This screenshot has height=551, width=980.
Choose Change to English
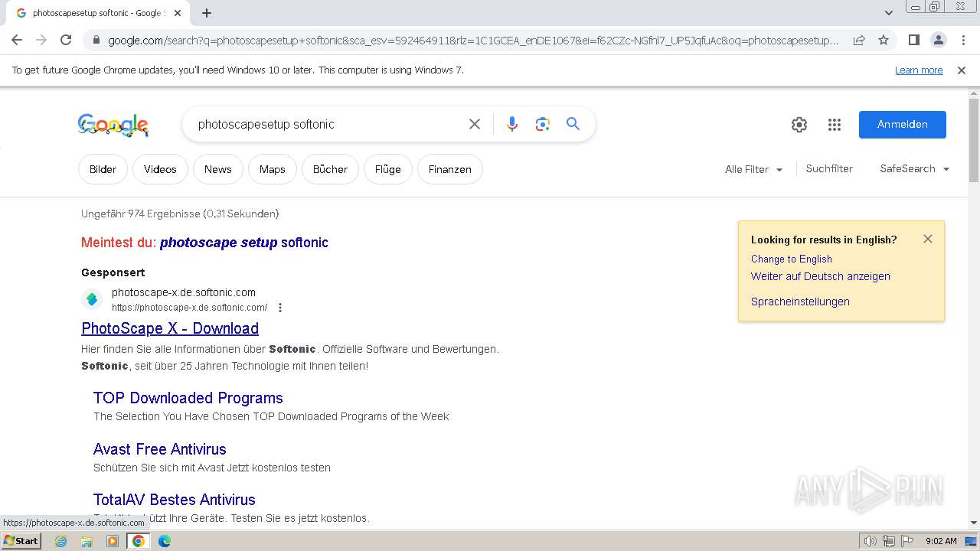point(792,259)
